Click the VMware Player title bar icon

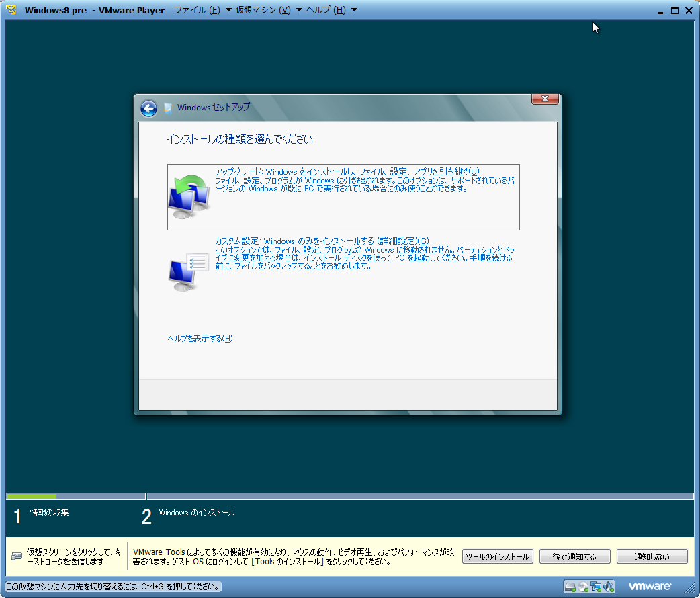click(11, 10)
